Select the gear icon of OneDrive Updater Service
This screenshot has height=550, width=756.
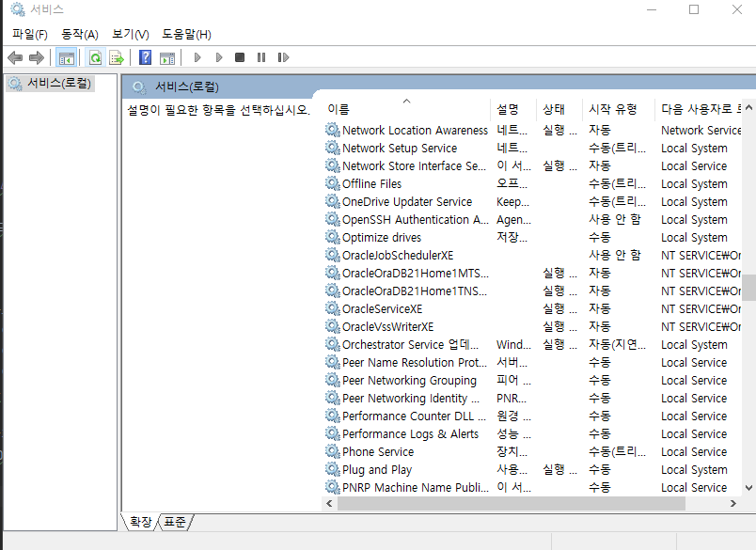tap(332, 201)
